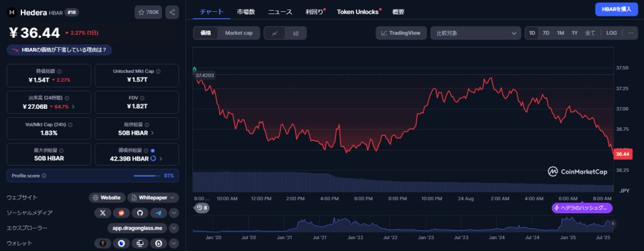Open the gold Binance-style wallet icon
This screenshot has width=644, height=251.
tap(103, 243)
